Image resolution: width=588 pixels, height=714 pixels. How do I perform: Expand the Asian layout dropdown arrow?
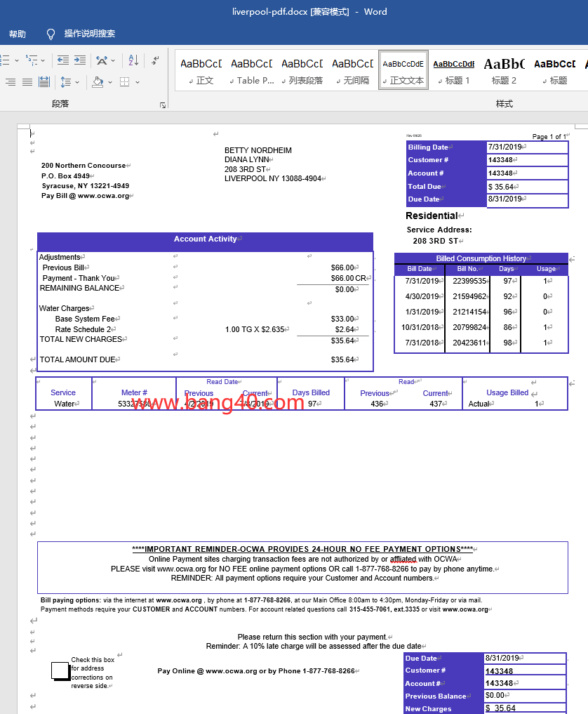click(113, 60)
